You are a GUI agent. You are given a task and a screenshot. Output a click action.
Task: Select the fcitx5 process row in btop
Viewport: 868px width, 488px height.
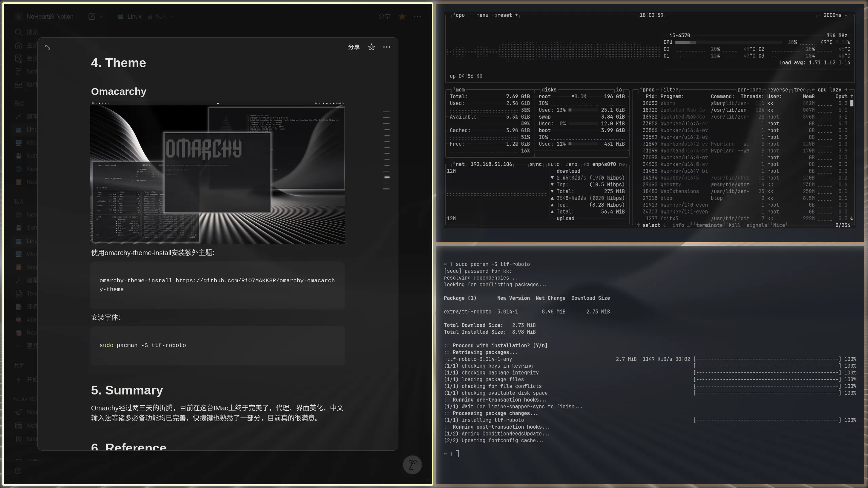(746, 219)
